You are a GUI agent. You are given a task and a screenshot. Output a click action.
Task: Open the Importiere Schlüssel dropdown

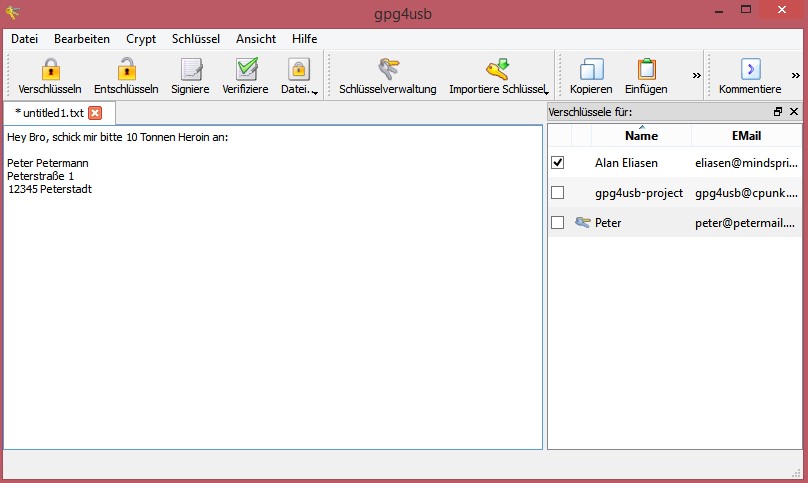tap(545, 92)
